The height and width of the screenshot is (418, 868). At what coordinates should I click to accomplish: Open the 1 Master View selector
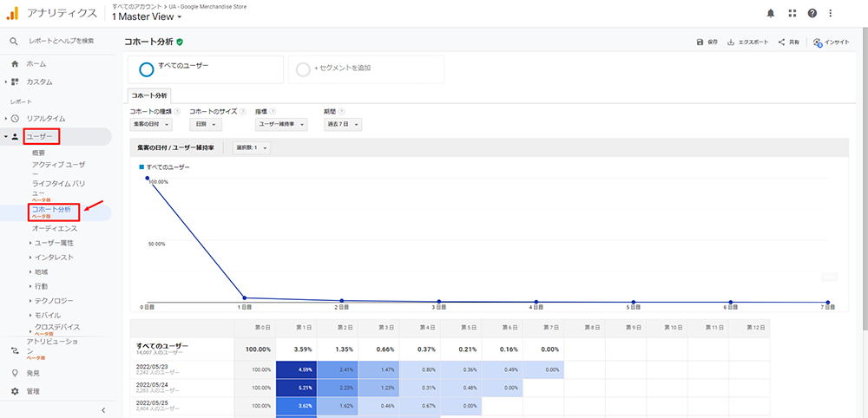[148, 17]
